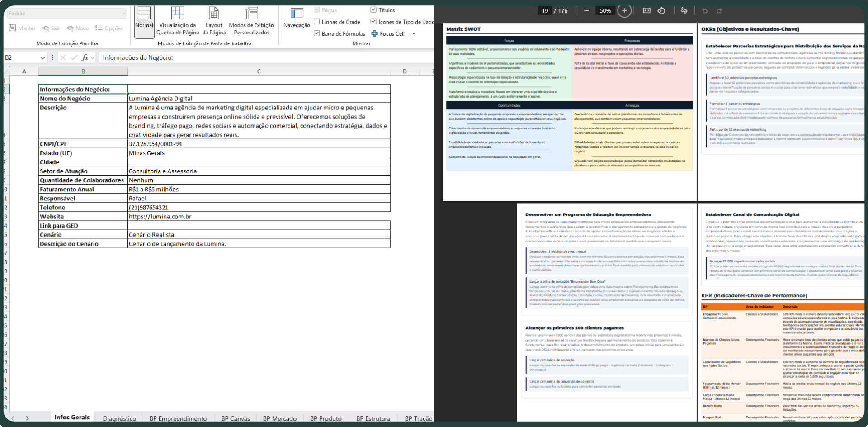Open formula bar options (three dots)
Viewport: 868px width, 427px height.
point(53,57)
